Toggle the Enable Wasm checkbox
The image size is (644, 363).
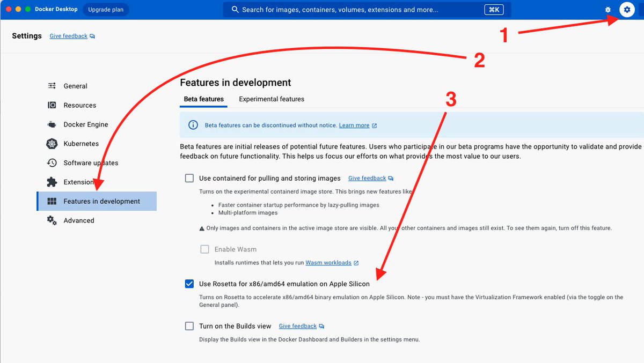(205, 249)
